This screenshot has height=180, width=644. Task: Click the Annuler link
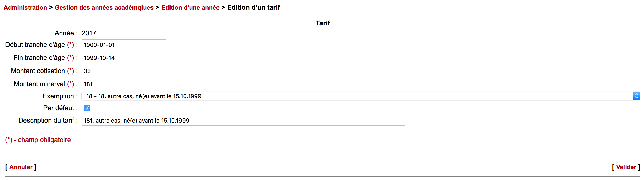(21, 167)
